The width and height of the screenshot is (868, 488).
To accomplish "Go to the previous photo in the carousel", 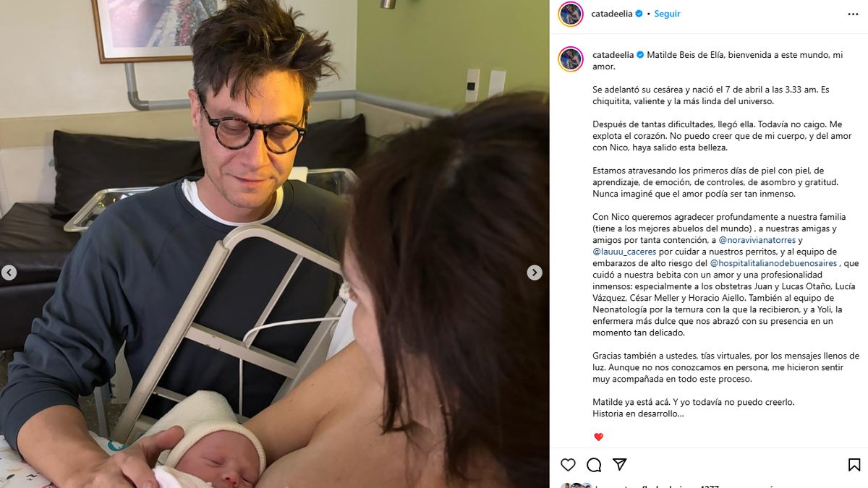I will (x=9, y=273).
